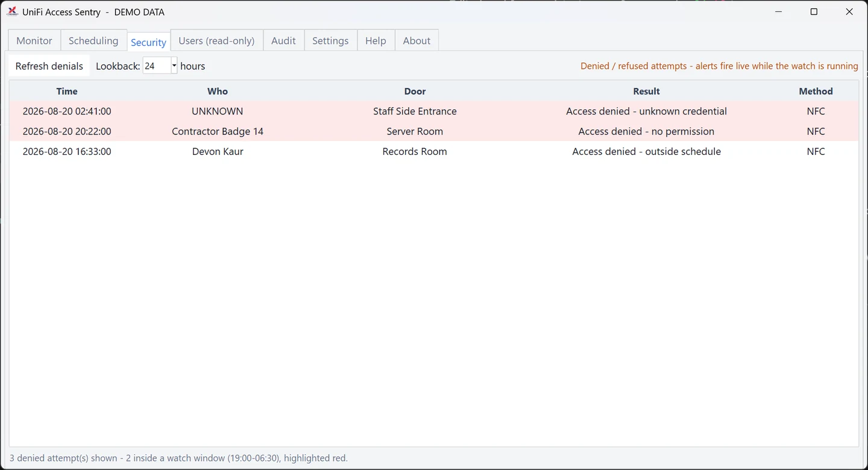This screenshot has height=470, width=868.
Task: Click the NFC method in UNKNOWN row
Action: click(816, 111)
